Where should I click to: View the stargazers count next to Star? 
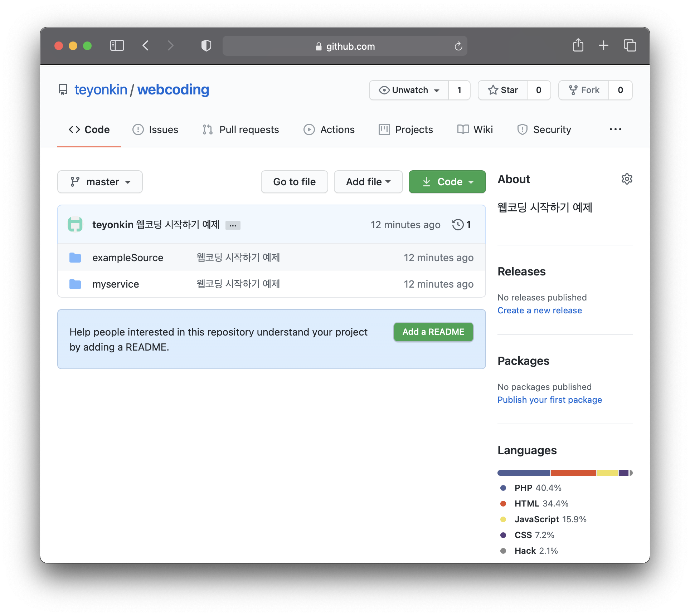pos(539,90)
